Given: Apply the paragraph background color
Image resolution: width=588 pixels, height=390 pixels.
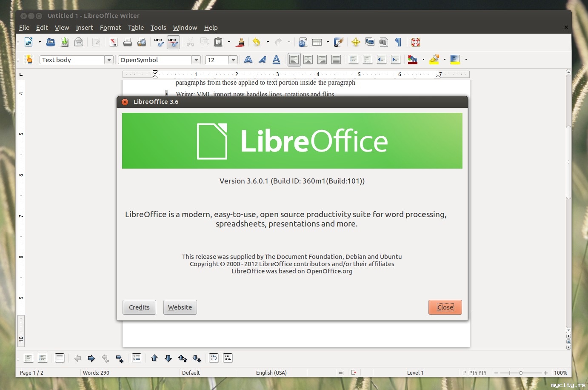Looking at the screenshot, I should tap(455, 60).
